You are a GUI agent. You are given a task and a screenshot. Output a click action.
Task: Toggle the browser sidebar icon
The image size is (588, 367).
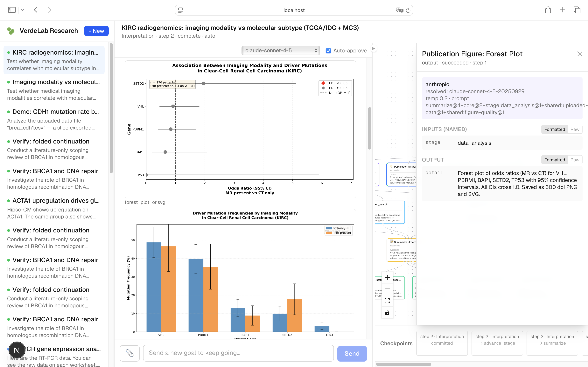[12, 10]
